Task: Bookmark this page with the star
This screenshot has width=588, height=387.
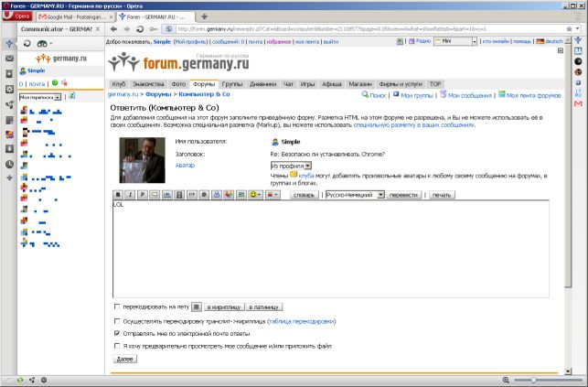Action: coord(569,29)
